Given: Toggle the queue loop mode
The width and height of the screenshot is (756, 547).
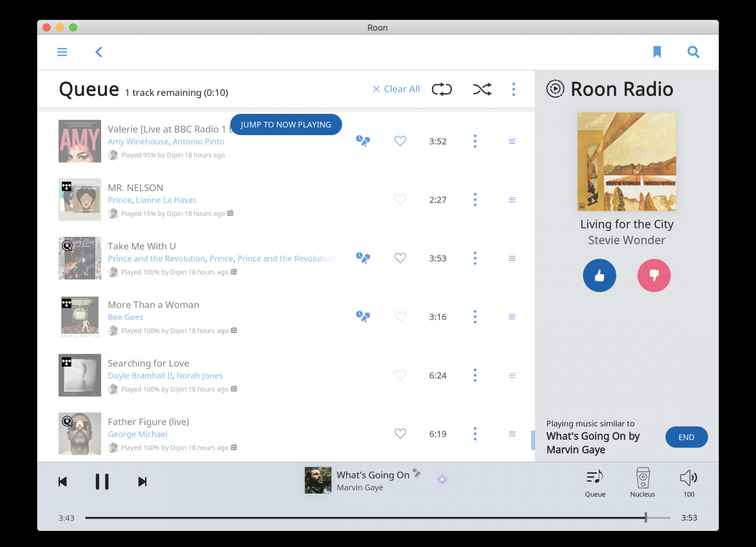Looking at the screenshot, I should coord(442,89).
